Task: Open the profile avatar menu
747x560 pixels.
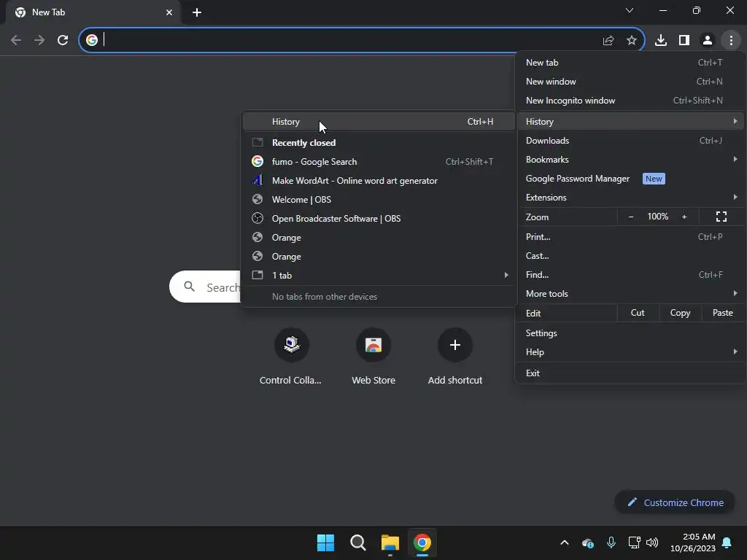Action: 708,41
